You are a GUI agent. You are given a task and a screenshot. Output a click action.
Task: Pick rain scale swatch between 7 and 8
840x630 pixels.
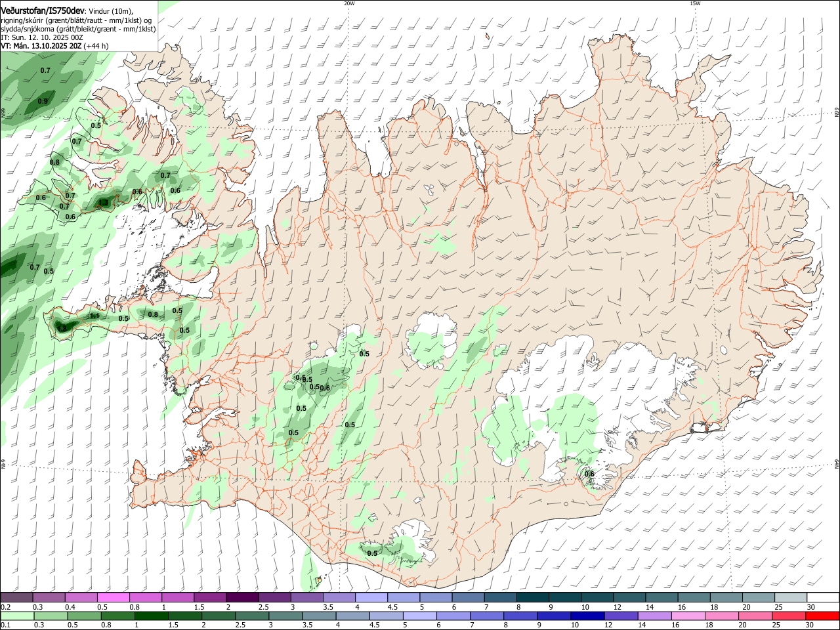(x=487, y=616)
